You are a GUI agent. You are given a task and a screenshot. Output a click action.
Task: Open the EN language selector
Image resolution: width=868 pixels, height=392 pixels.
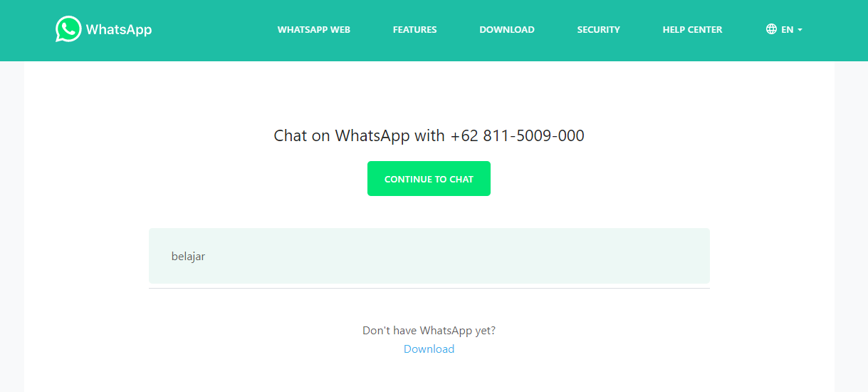[x=785, y=30]
